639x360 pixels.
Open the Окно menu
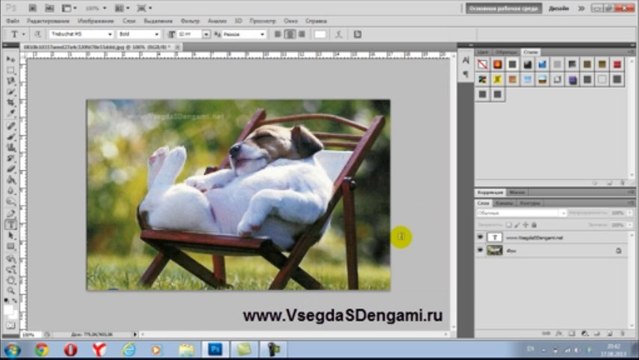point(291,21)
